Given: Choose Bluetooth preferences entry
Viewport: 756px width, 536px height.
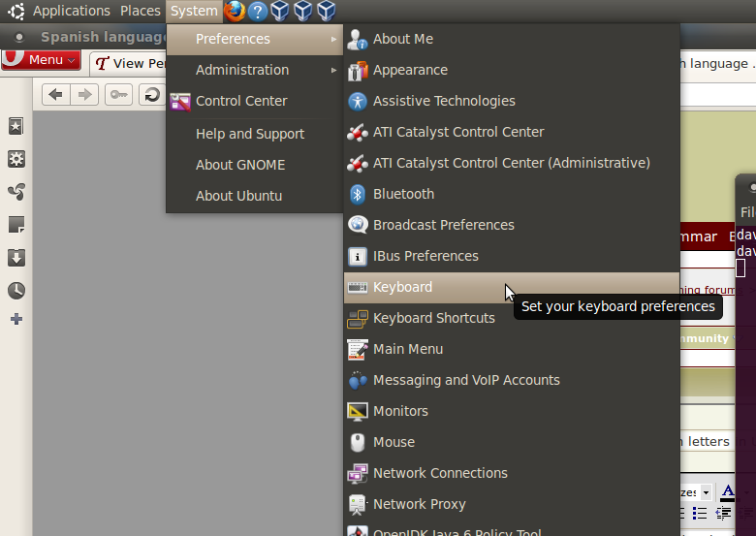Looking at the screenshot, I should pos(403,194).
